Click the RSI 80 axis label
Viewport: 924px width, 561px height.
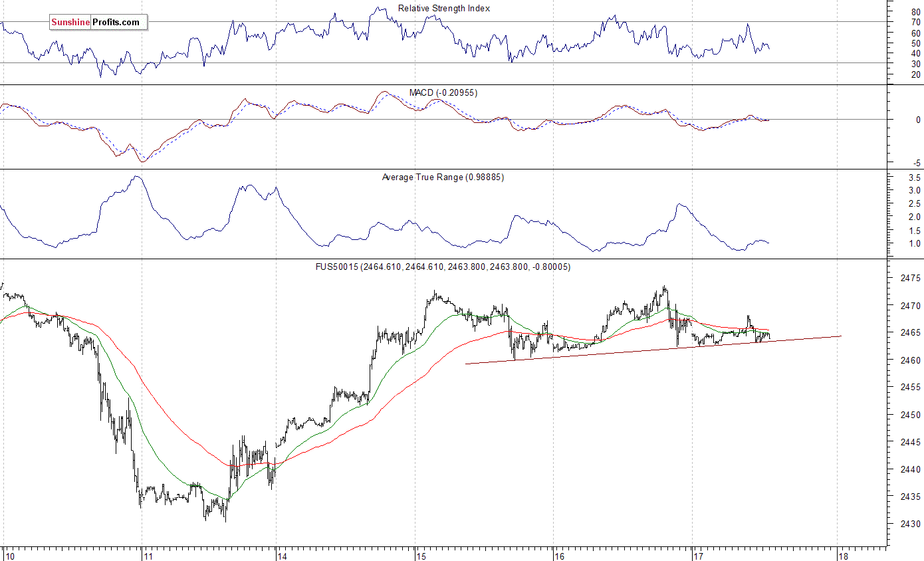point(916,12)
